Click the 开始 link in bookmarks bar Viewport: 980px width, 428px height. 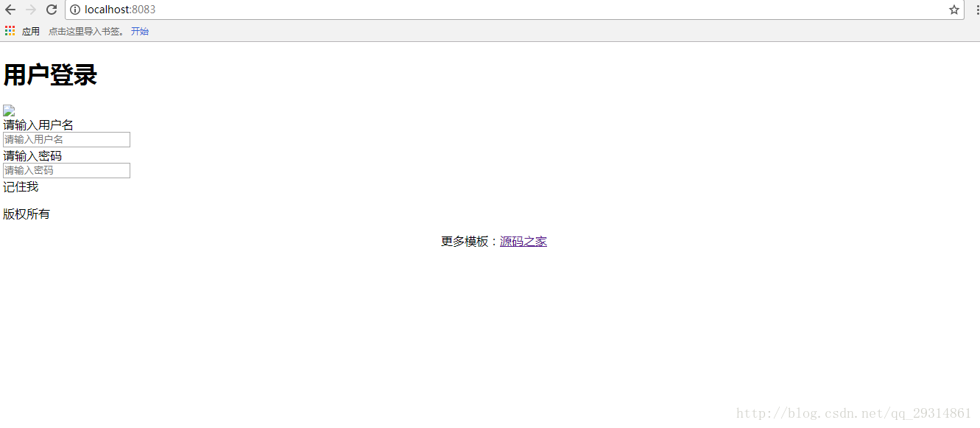(140, 32)
